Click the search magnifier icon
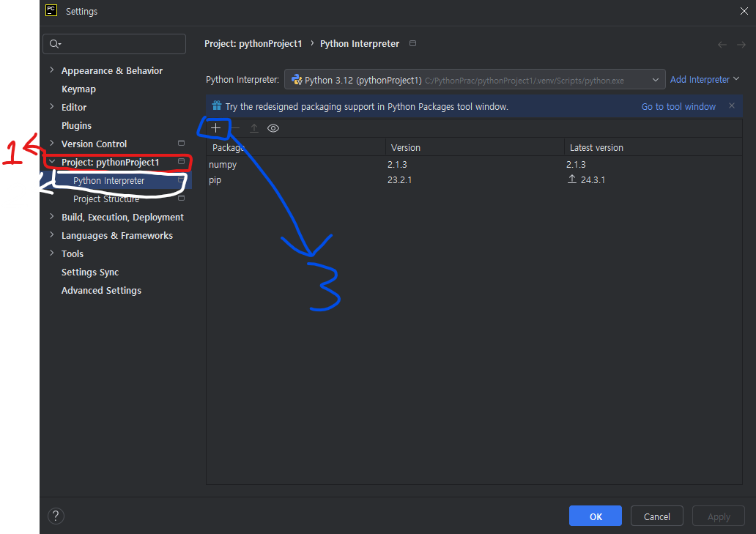This screenshot has width=756, height=534. pos(55,44)
